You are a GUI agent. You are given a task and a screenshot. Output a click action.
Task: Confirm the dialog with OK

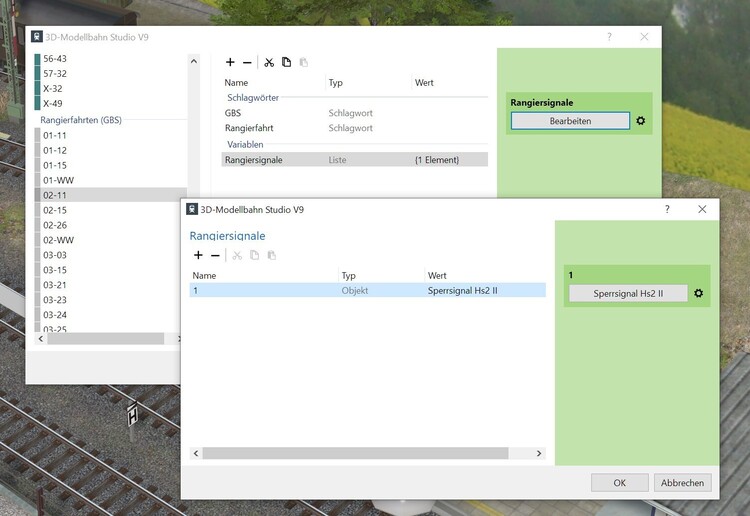pyautogui.click(x=619, y=483)
